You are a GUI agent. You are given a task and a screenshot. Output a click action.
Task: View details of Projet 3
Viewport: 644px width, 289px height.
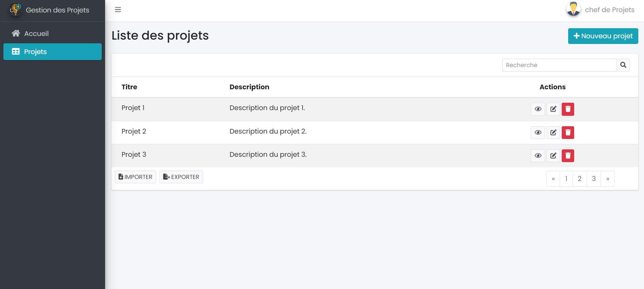[538, 156]
